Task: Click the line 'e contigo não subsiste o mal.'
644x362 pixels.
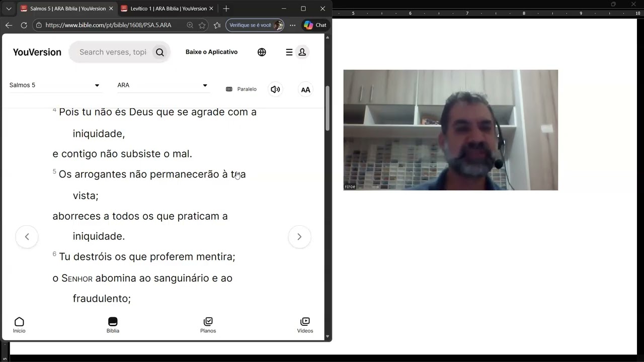Action: tap(122, 154)
